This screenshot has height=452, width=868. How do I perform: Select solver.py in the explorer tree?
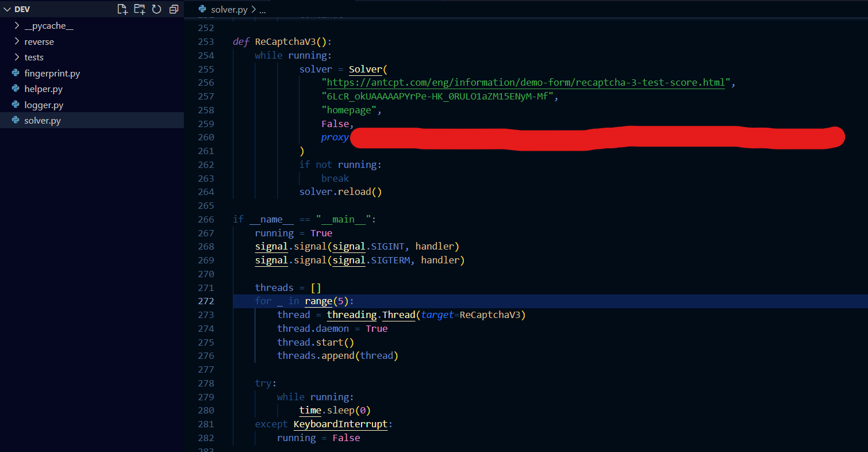(43, 121)
